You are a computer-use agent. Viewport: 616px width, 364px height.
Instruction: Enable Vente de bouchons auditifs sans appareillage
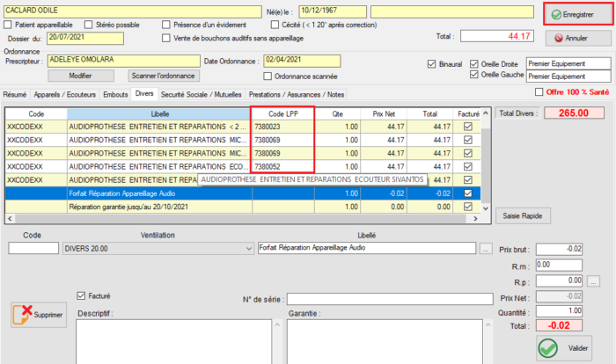click(166, 38)
